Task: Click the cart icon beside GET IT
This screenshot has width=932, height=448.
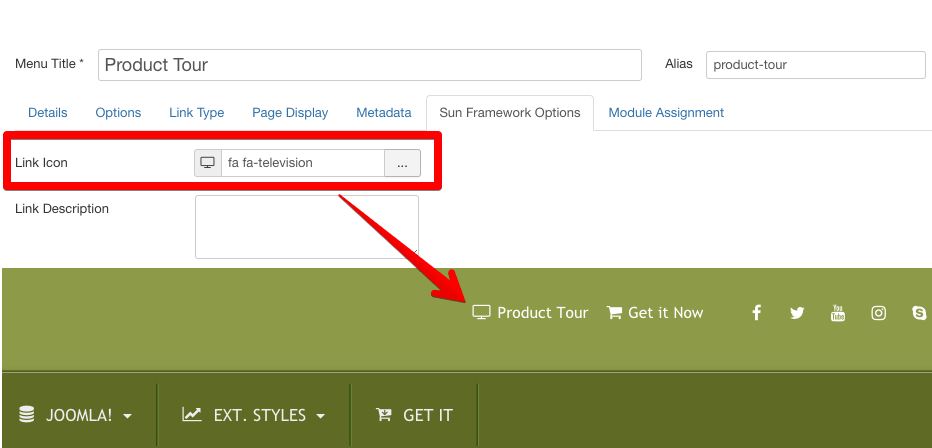Action: [383, 414]
